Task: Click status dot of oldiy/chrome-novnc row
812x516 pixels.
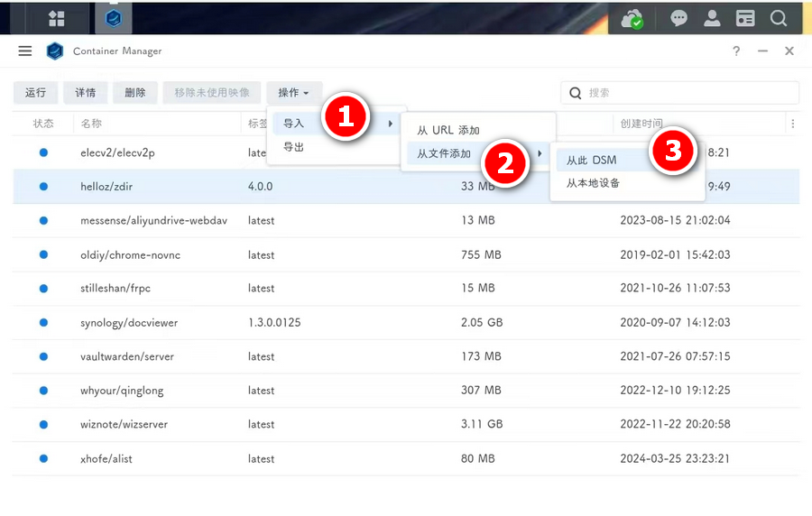Action: [x=43, y=254]
